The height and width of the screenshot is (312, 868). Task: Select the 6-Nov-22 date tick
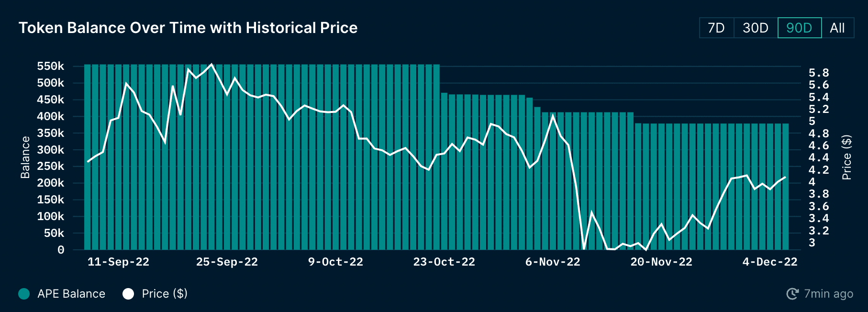click(553, 262)
